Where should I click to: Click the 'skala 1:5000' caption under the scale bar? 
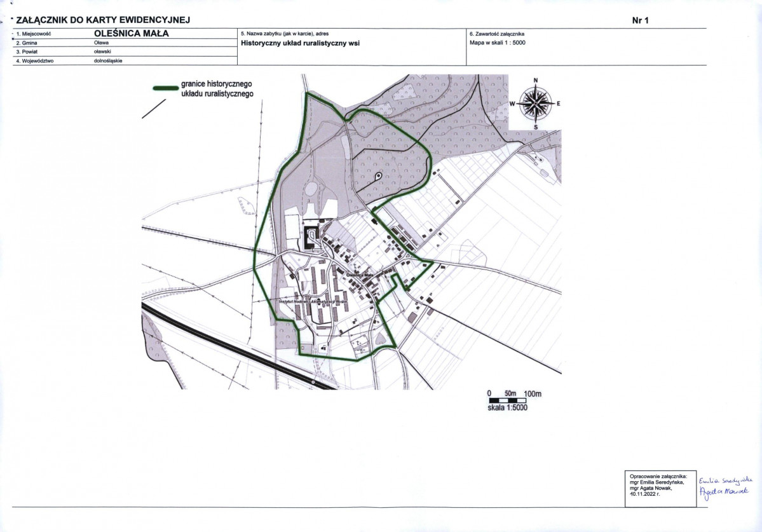[x=507, y=408]
